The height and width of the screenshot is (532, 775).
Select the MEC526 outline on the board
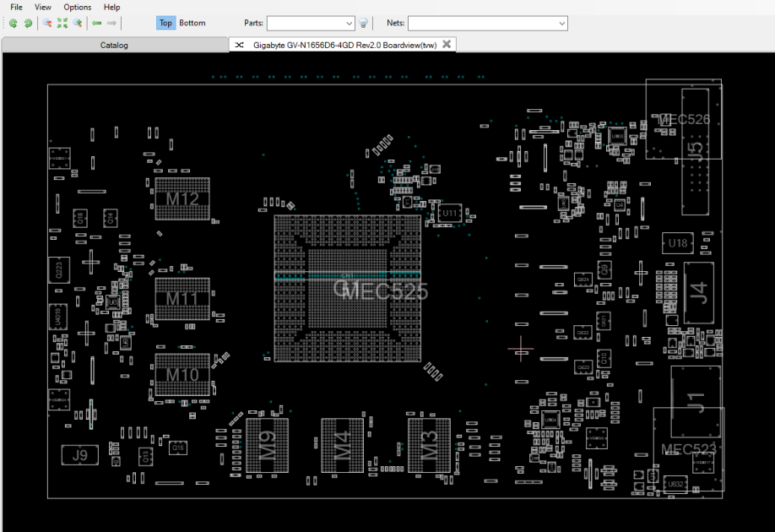click(x=684, y=119)
